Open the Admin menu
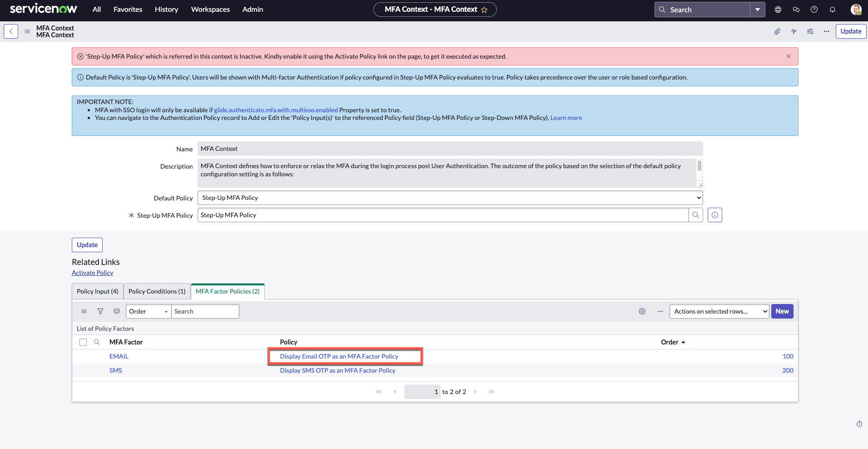This screenshot has width=868, height=449. 253,10
